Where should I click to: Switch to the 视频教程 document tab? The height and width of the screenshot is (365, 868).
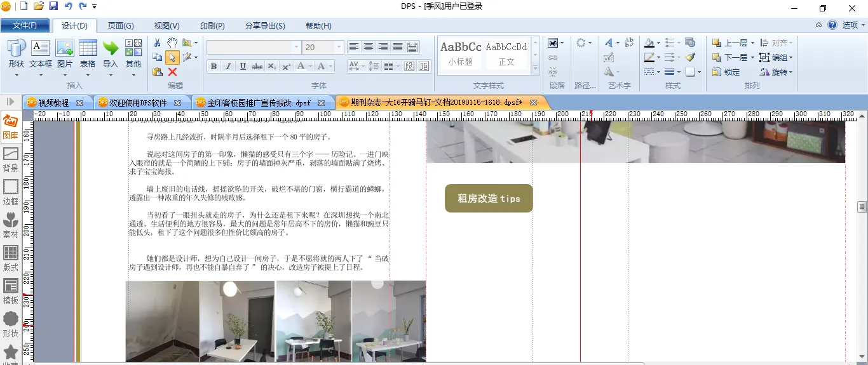pyautogui.click(x=53, y=102)
